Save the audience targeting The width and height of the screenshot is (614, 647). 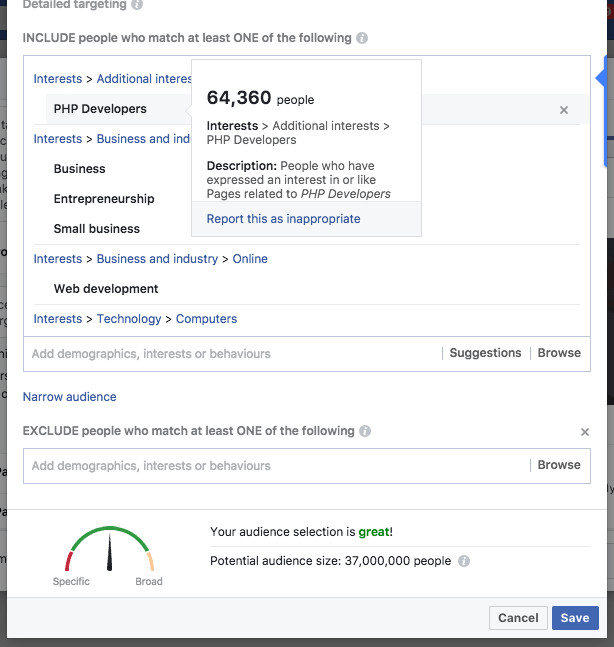(x=575, y=618)
